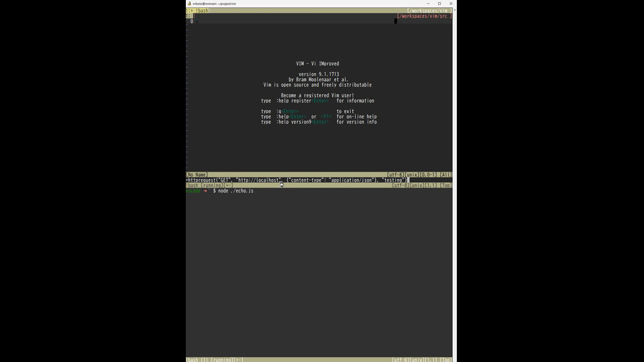Click '[utf-8]' in the bottom status line
The width and height of the screenshot is (644, 362).
click(x=400, y=360)
